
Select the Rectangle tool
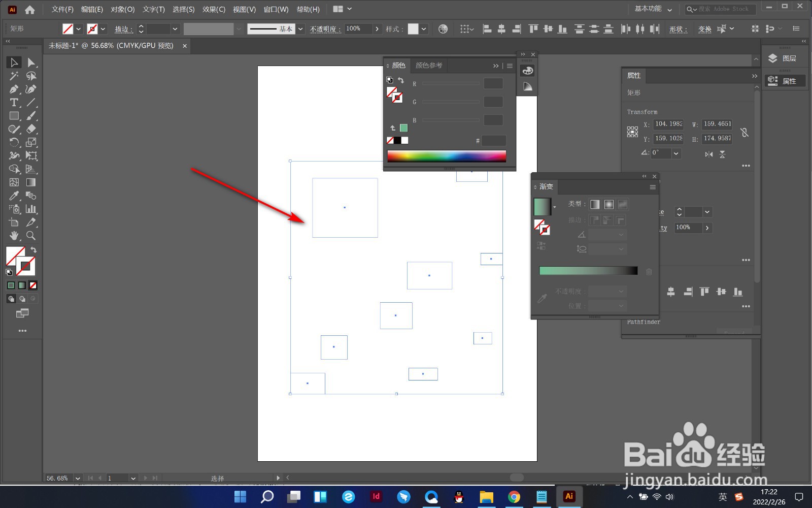14,116
